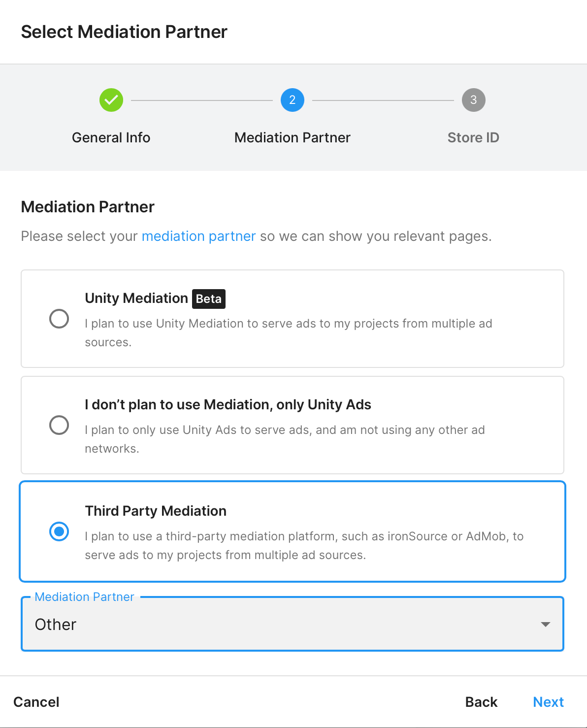Open the mediation partner hyperlink

198,236
